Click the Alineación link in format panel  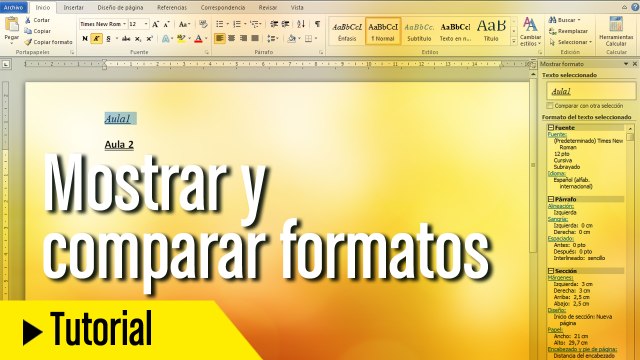pos(560,206)
